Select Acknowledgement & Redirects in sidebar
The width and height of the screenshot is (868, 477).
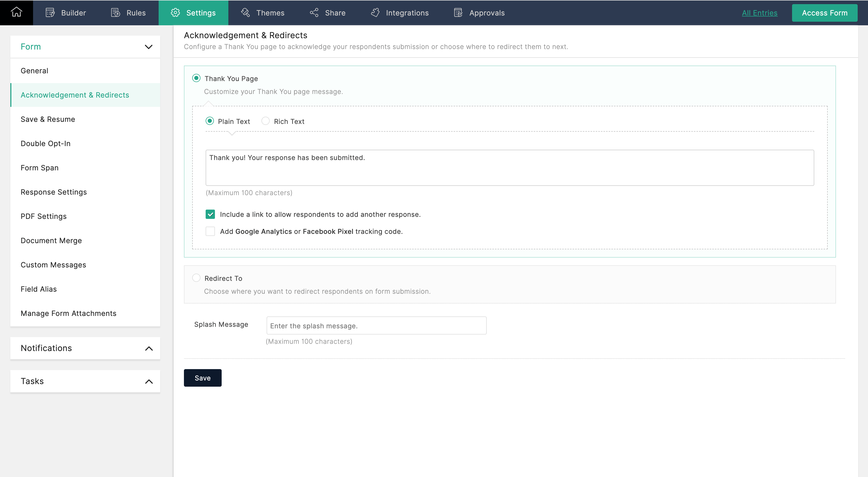(85, 95)
